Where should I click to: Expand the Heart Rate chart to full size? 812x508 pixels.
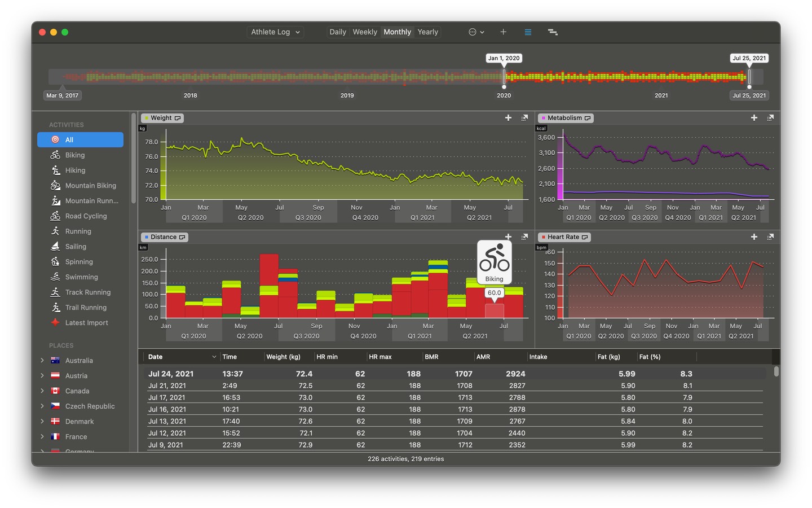pos(770,237)
